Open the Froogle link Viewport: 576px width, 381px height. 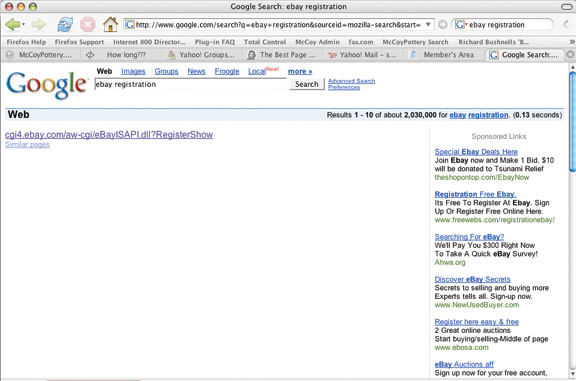point(227,71)
